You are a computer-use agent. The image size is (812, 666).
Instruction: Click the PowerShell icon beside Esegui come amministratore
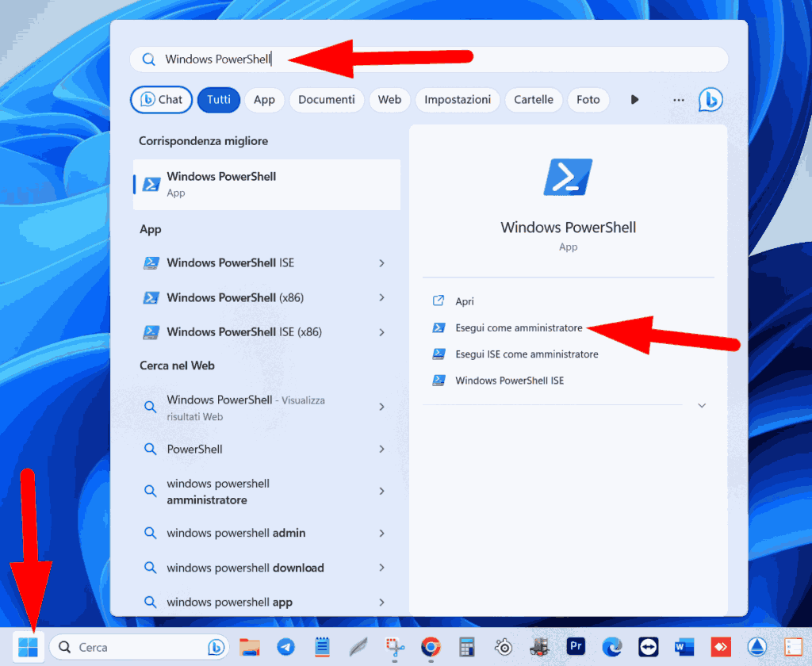coord(439,327)
